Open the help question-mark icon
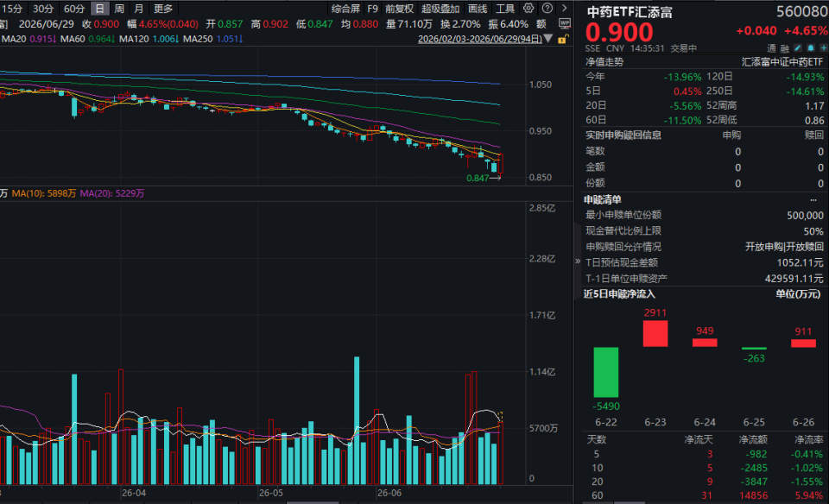The height and width of the screenshot is (504, 829). (547, 9)
